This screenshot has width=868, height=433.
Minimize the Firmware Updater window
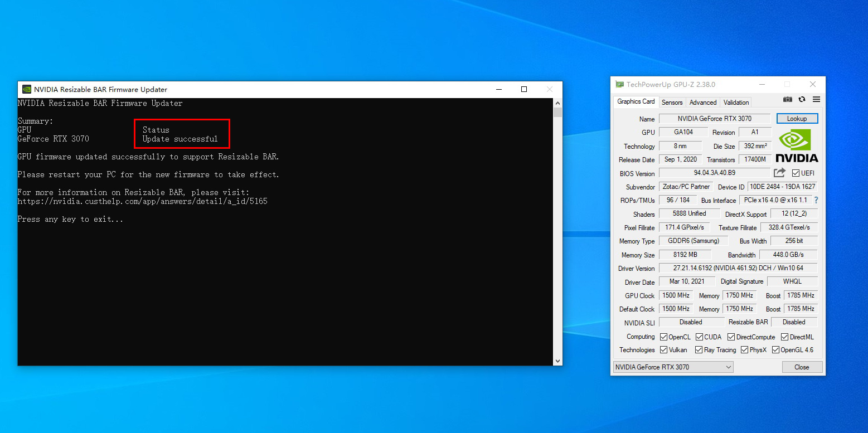[498, 89]
